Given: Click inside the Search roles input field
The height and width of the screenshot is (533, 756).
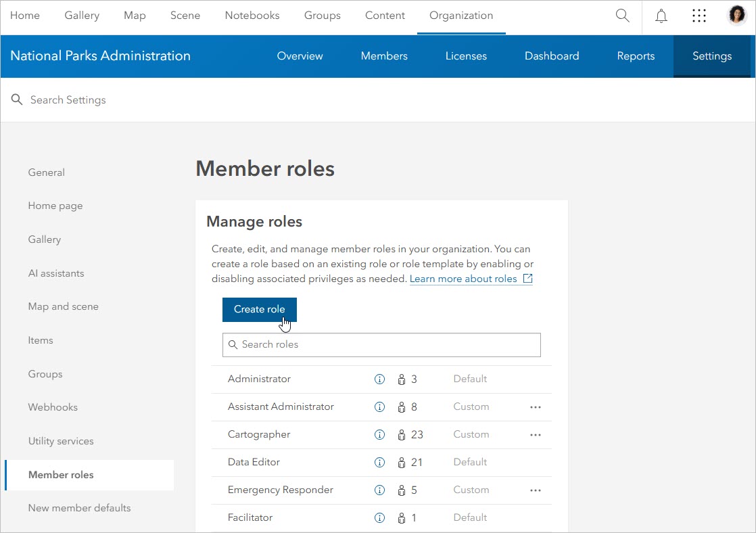Looking at the screenshot, I should click(x=381, y=345).
